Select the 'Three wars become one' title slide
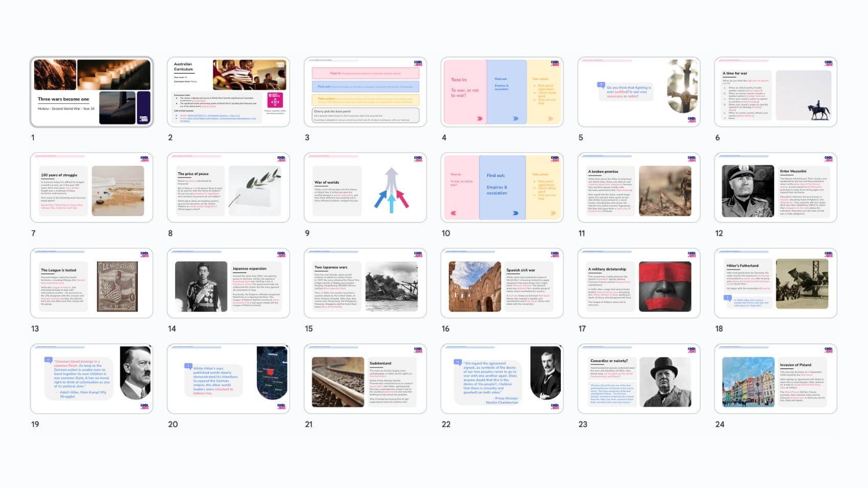The width and height of the screenshot is (868, 488). (x=92, y=92)
